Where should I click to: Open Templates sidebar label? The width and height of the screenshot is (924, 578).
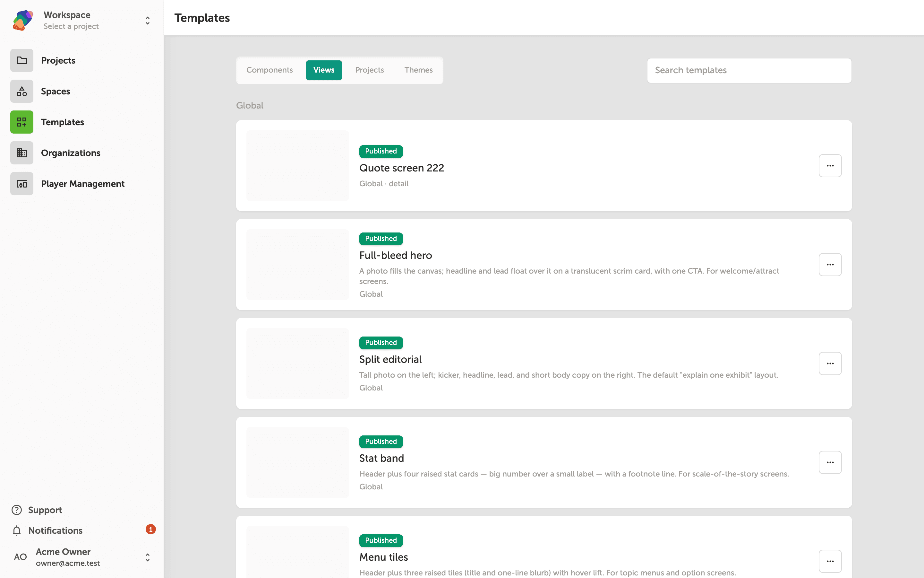click(x=62, y=122)
